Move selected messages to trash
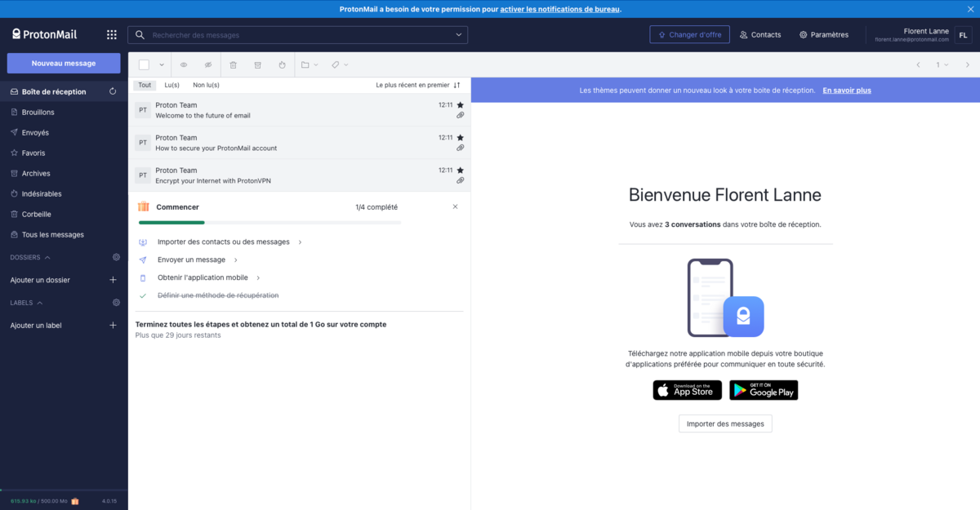 tap(234, 64)
